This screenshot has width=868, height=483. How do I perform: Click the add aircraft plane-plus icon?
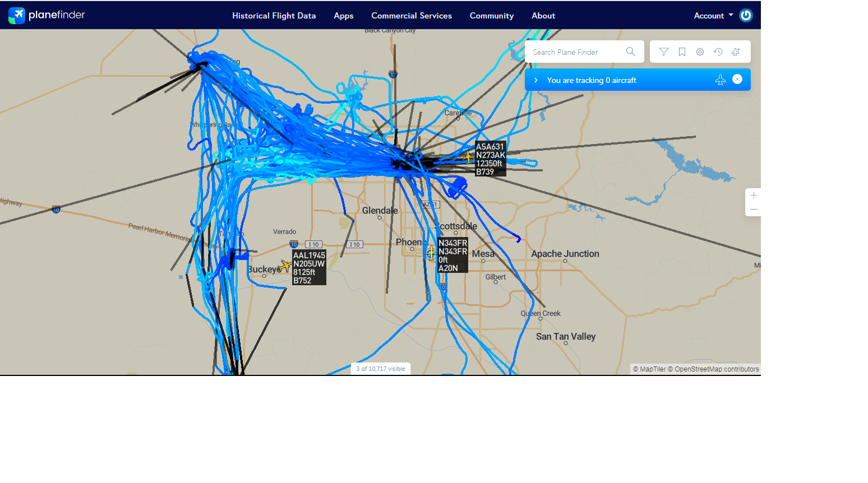coord(736,52)
